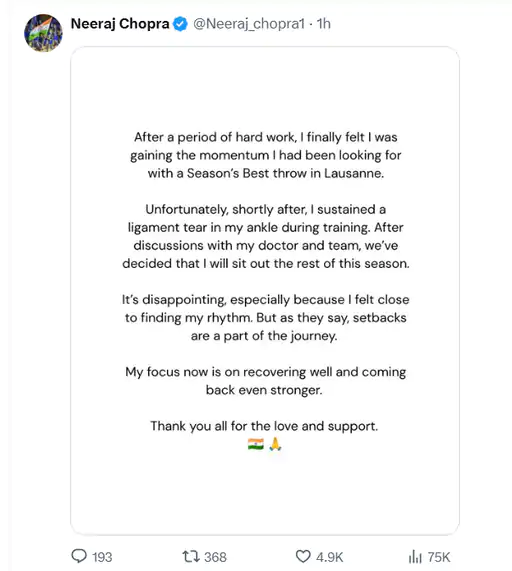This screenshot has height=571, width=512.
Task: Open analytics via the bar chart icon
Action: tap(415, 556)
